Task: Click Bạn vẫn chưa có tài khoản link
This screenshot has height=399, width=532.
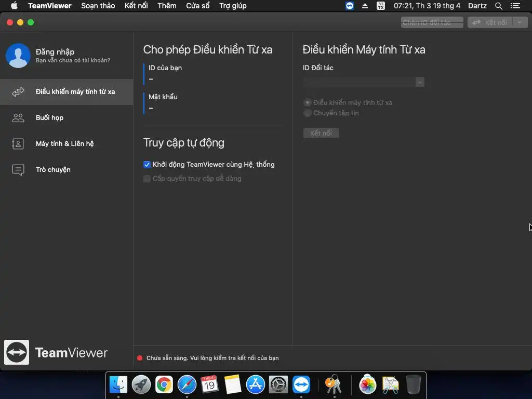Action: [73, 60]
